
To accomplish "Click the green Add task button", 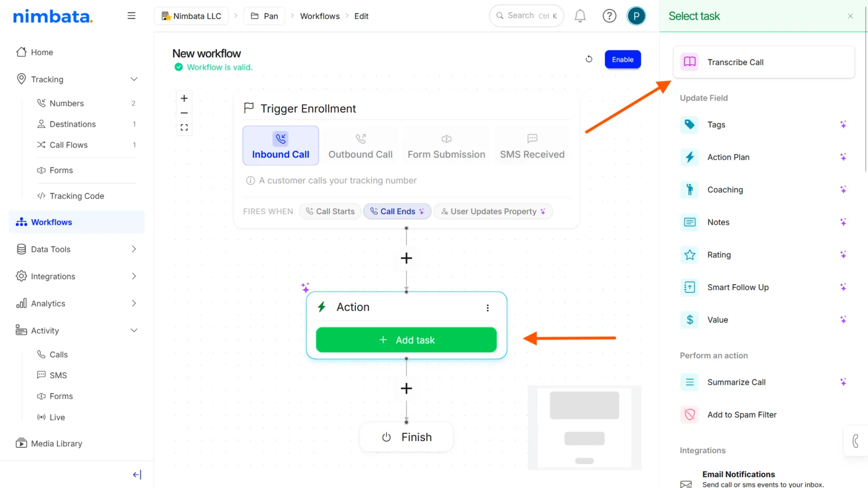I will [x=406, y=340].
